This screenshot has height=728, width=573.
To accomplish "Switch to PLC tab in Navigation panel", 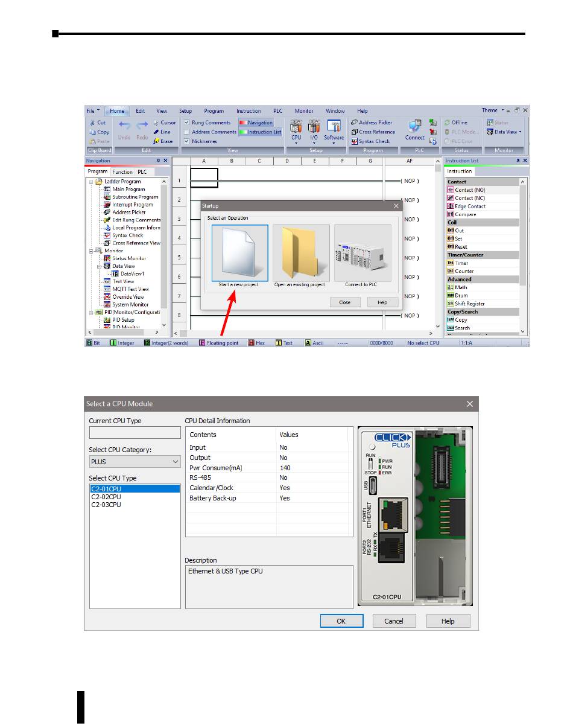I will [x=142, y=172].
